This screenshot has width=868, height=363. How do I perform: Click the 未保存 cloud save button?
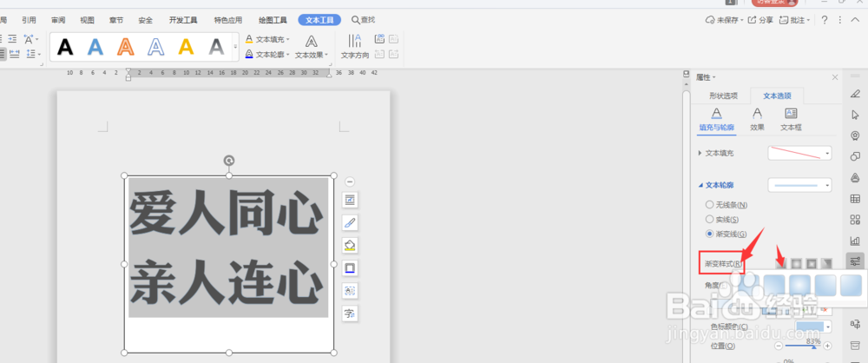click(724, 20)
